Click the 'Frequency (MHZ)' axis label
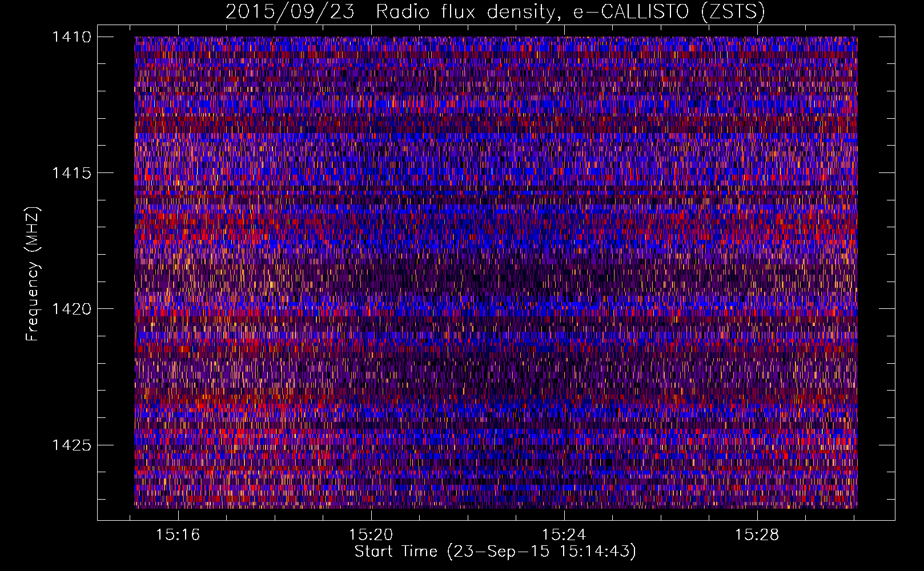 click(x=33, y=274)
